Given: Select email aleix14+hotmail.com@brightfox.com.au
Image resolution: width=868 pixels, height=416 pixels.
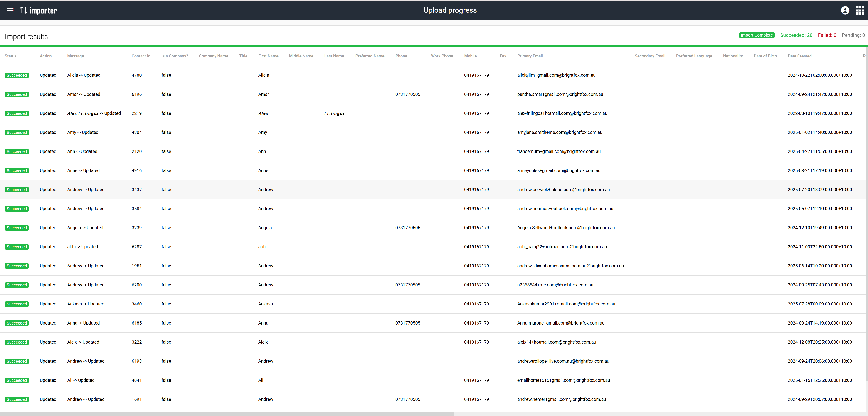Looking at the screenshot, I should point(557,342).
